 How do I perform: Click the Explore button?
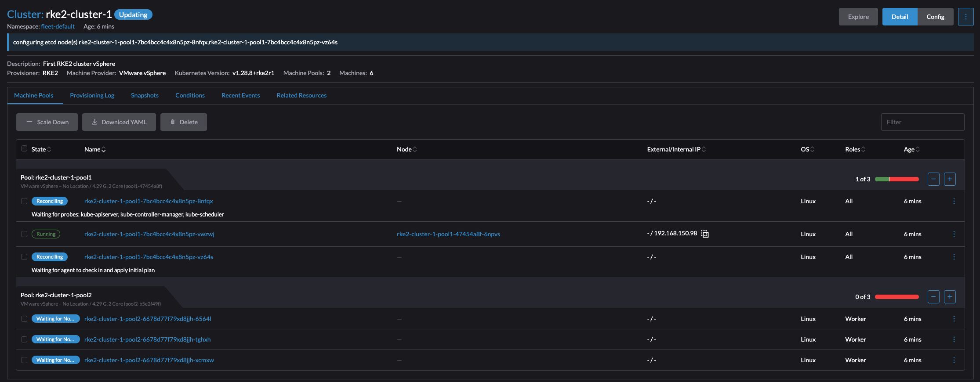click(x=858, y=17)
